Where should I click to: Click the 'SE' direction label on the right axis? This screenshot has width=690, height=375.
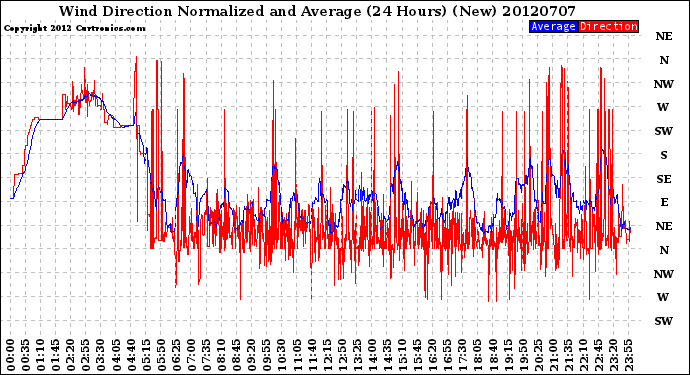click(664, 179)
